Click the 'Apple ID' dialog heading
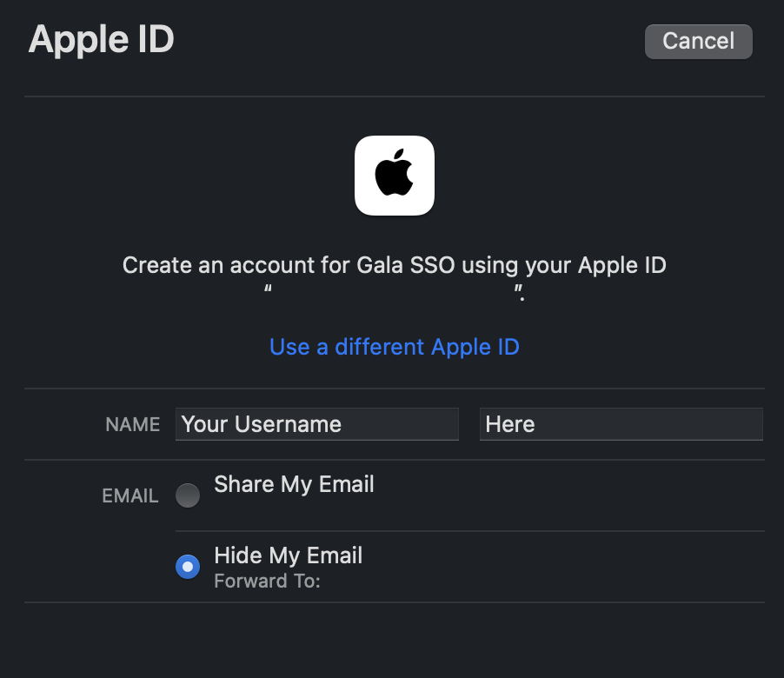784x678 pixels. pos(102,39)
